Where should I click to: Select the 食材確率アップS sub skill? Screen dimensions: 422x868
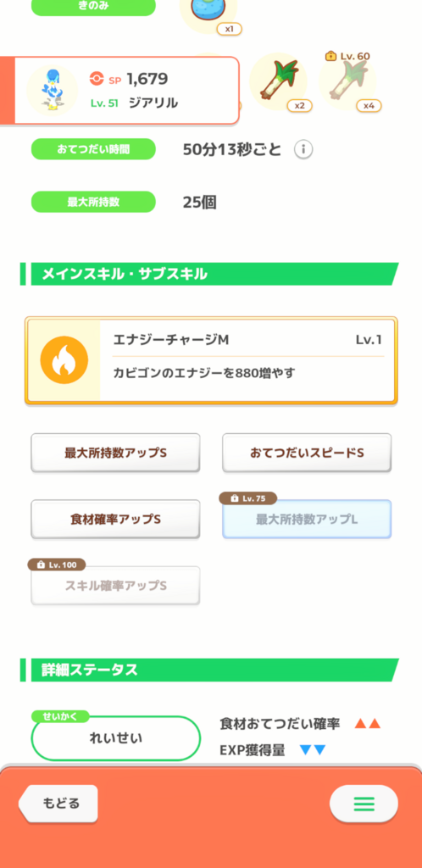pos(115,520)
